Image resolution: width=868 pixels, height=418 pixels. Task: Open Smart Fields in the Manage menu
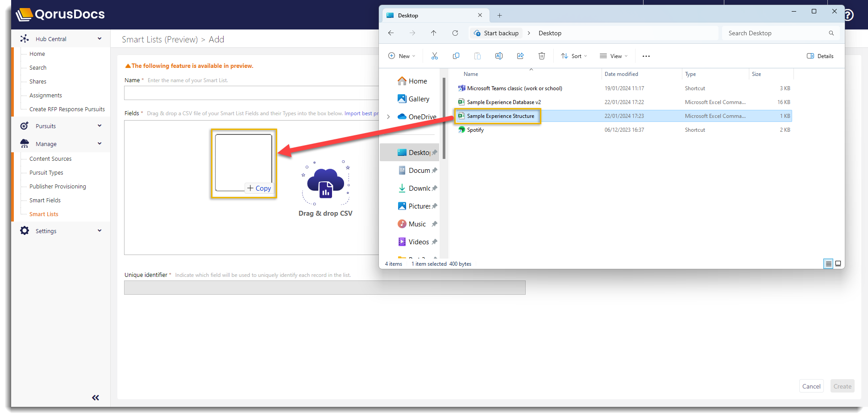click(45, 200)
